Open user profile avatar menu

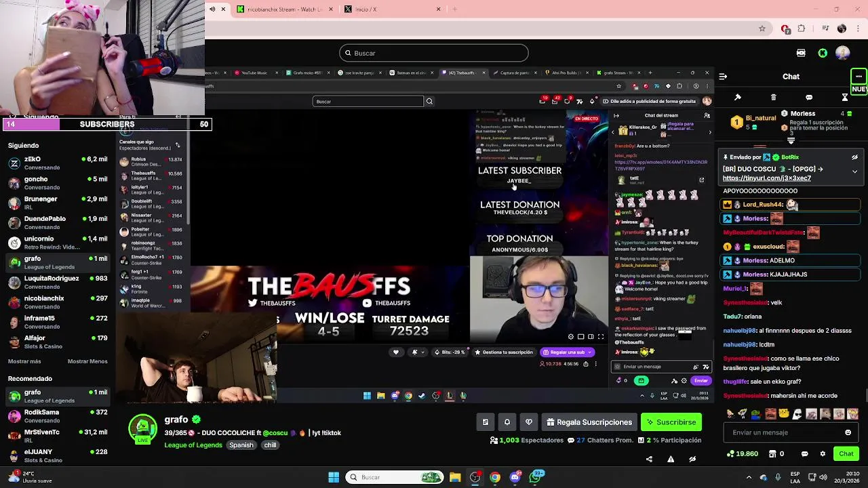click(842, 53)
